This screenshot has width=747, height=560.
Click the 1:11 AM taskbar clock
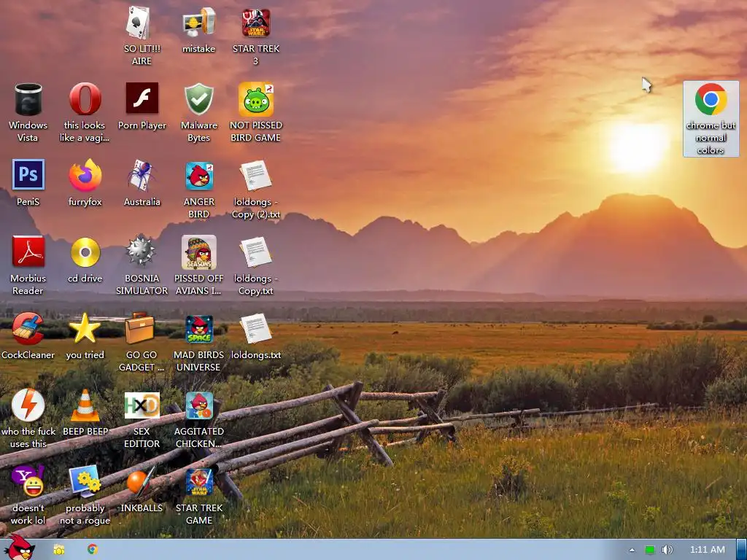click(708, 550)
